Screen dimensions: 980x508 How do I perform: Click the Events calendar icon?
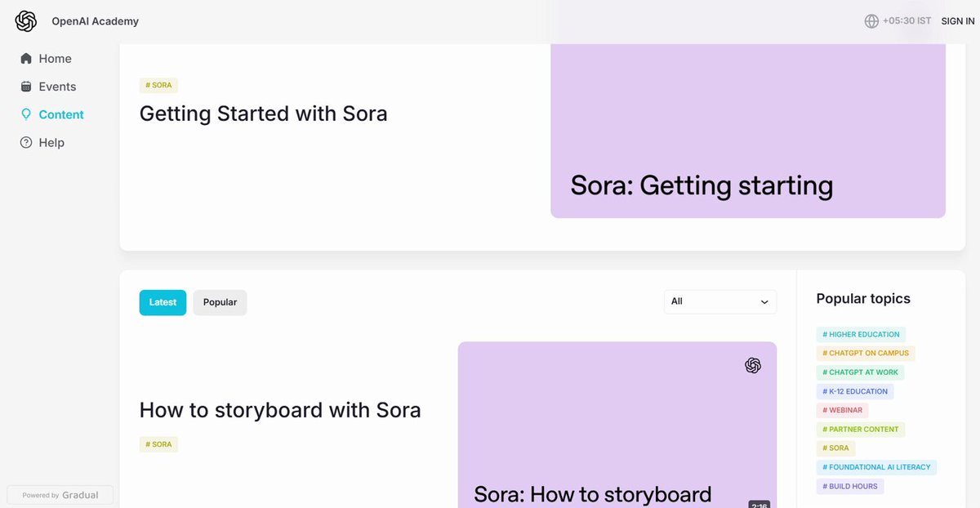(x=26, y=87)
